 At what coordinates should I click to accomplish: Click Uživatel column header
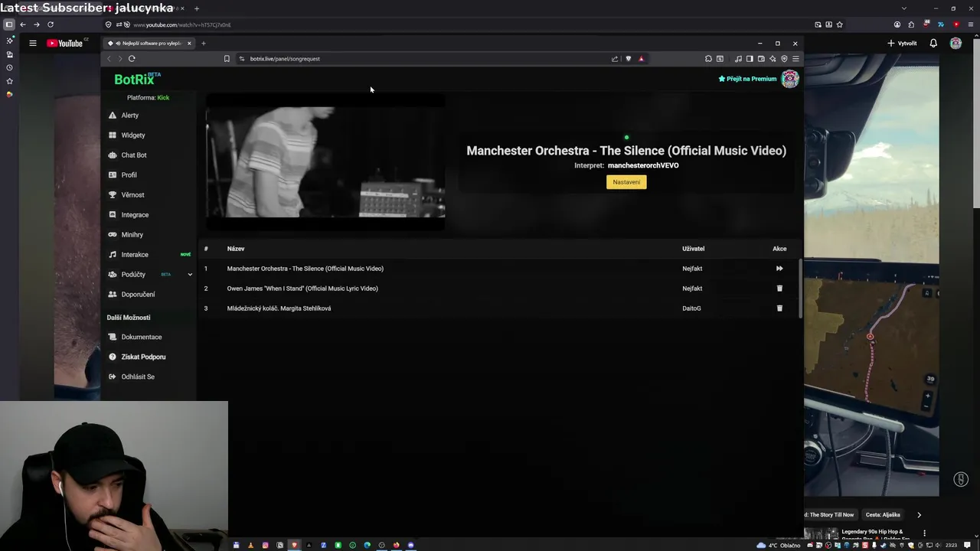pos(693,249)
